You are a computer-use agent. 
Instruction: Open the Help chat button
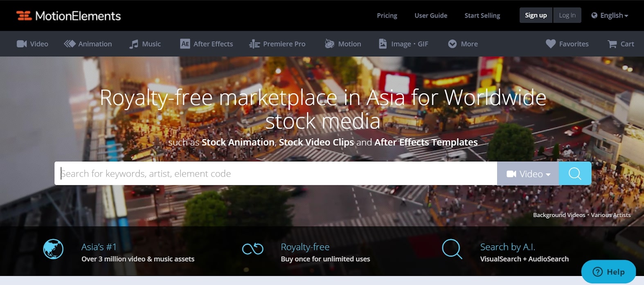tap(608, 272)
